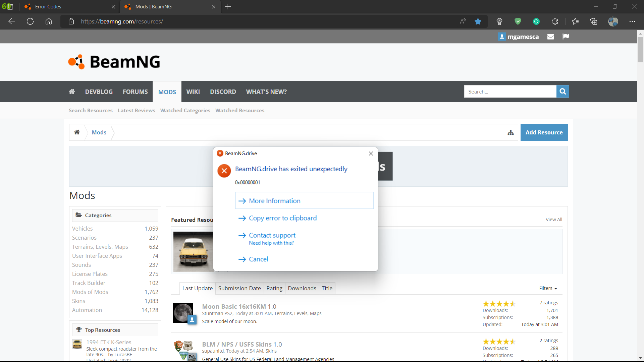Click the Grammarly extension icon
The image size is (644, 362).
536,21
